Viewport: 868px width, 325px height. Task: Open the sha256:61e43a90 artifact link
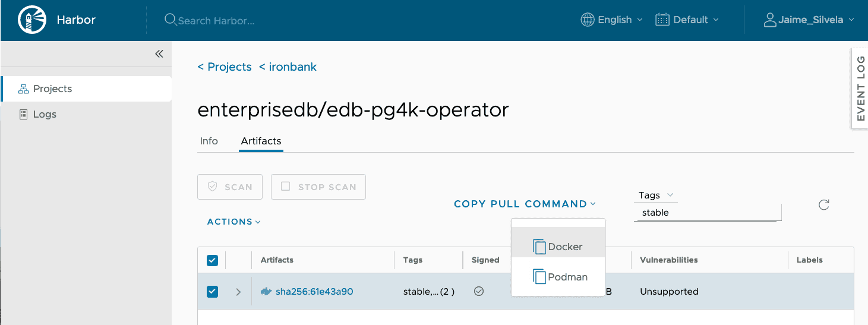click(x=314, y=291)
